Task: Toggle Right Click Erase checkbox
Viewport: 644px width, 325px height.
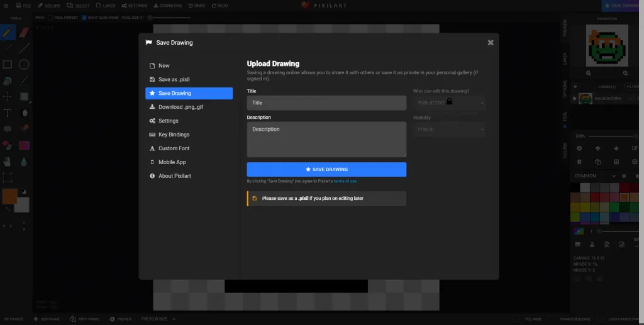Action: click(x=84, y=18)
